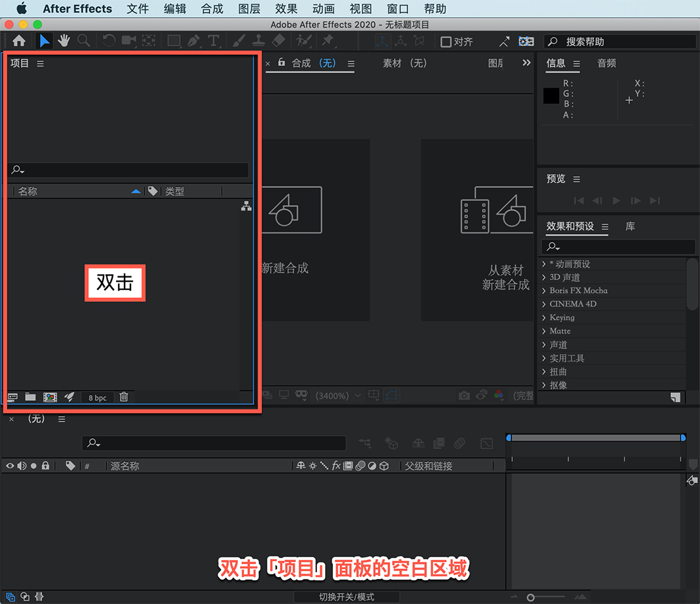Click the label tag column icon in Project panel
Image resolution: width=700 pixels, height=604 pixels.
[x=153, y=191]
